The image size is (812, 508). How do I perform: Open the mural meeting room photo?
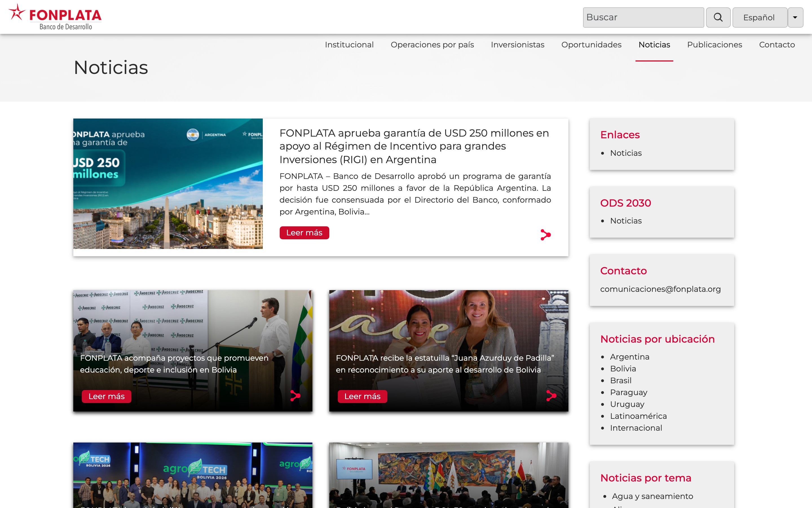coord(449,475)
